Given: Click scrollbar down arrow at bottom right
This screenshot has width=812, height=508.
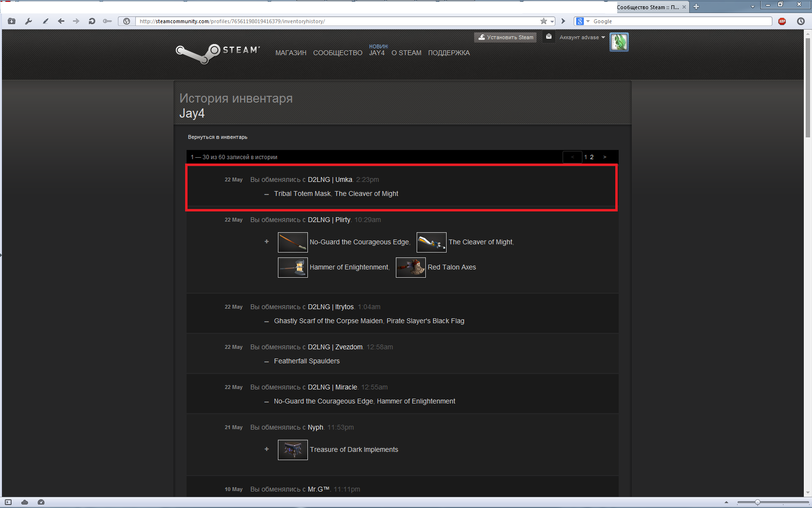Looking at the screenshot, I should pyautogui.click(x=808, y=493).
